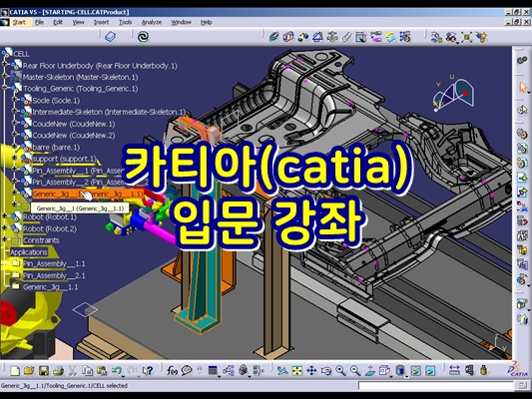
Task: Select Applications node in the tree
Action: [29, 252]
